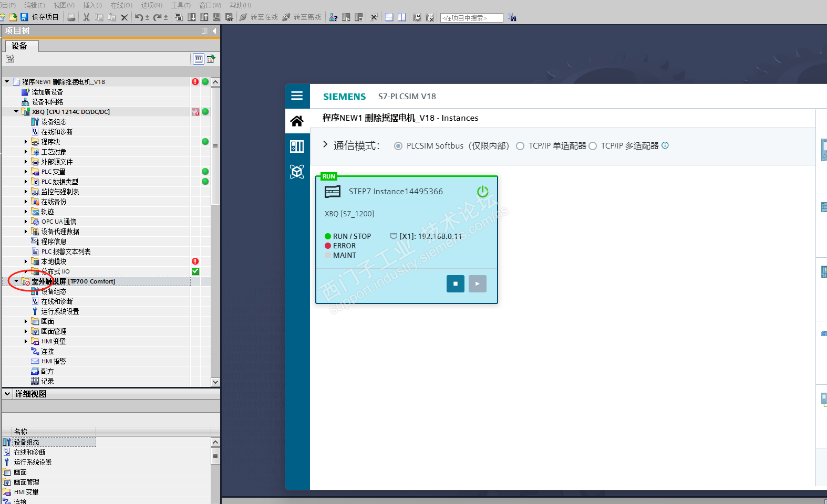The width and height of the screenshot is (827, 504).
Task: Stop the STEP7 instance with the stop button
Action: (456, 283)
